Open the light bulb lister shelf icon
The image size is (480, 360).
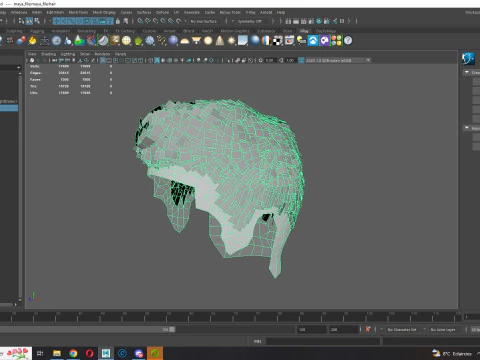point(301,41)
